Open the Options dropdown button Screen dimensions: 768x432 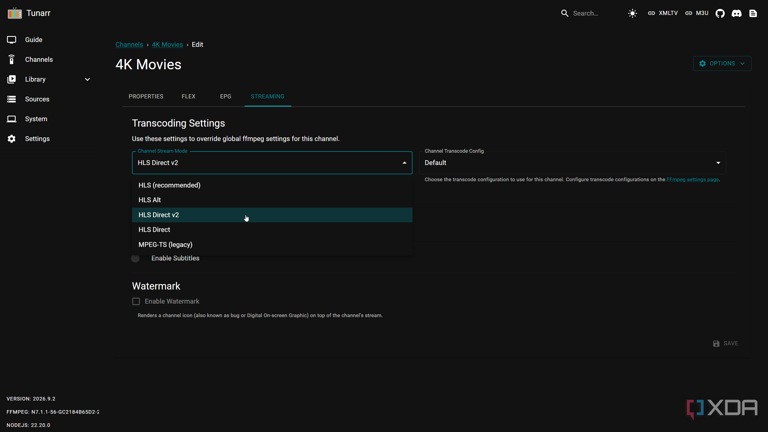[x=722, y=64]
